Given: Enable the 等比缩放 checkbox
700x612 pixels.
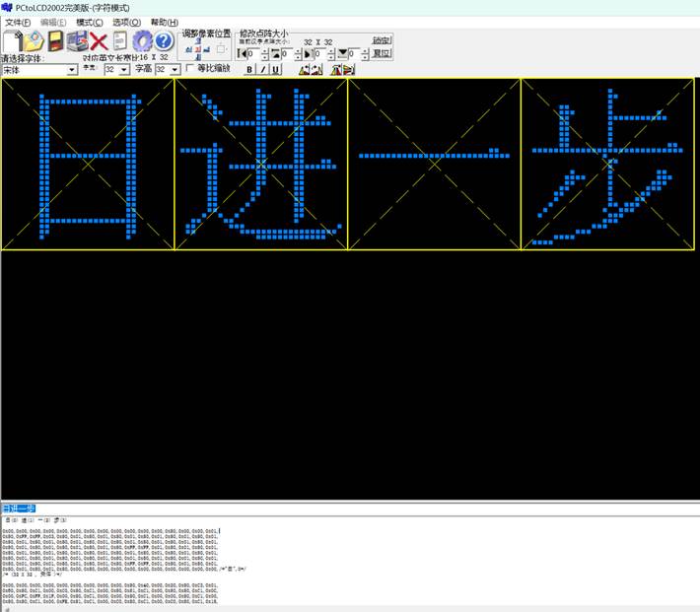Looking at the screenshot, I should click(190, 69).
